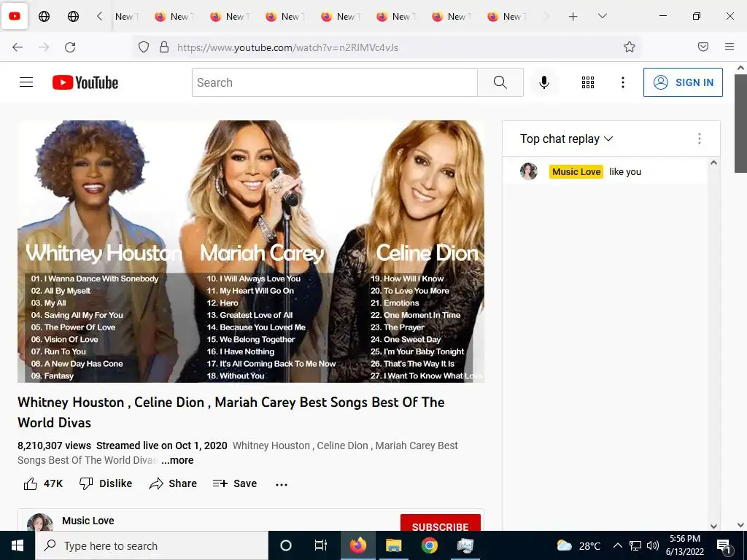View site security padlock info
Image resolution: width=747 pixels, height=560 pixels.
[164, 47]
